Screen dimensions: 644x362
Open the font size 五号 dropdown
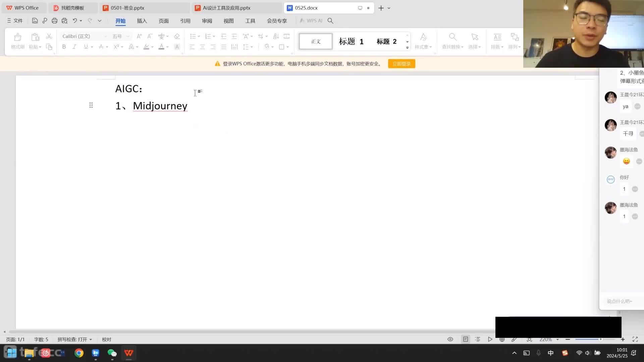[128, 36]
